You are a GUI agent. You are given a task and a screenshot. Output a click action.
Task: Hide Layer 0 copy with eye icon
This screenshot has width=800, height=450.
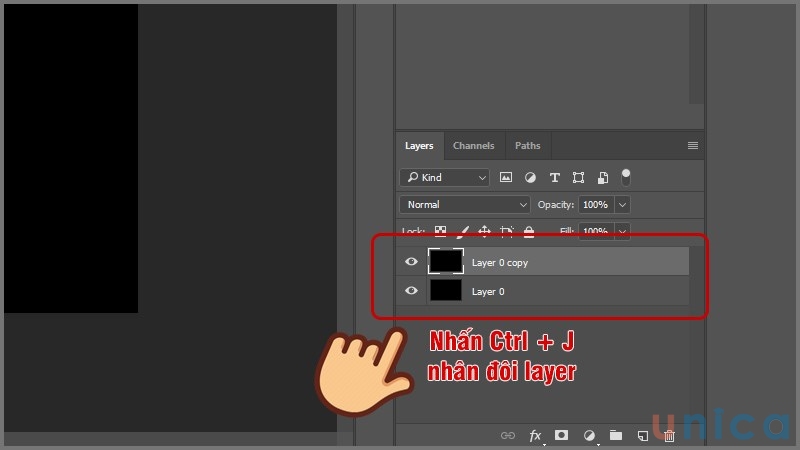pyautogui.click(x=411, y=262)
